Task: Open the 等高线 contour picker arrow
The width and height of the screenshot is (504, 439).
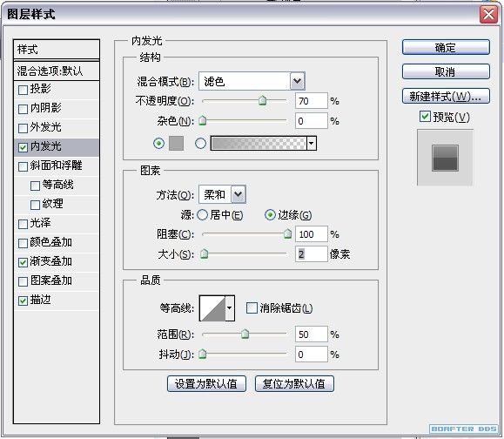Action: tap(230, 307)
